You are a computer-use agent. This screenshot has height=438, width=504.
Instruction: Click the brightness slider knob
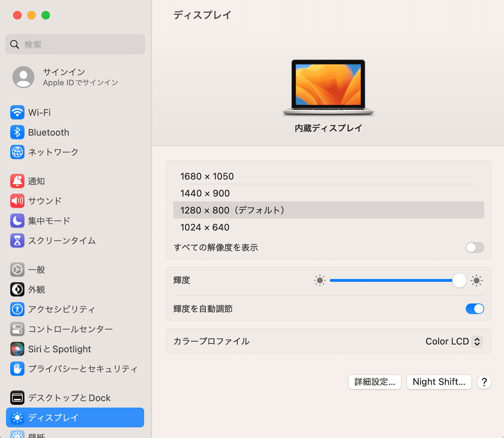click(x=459, y=281)
